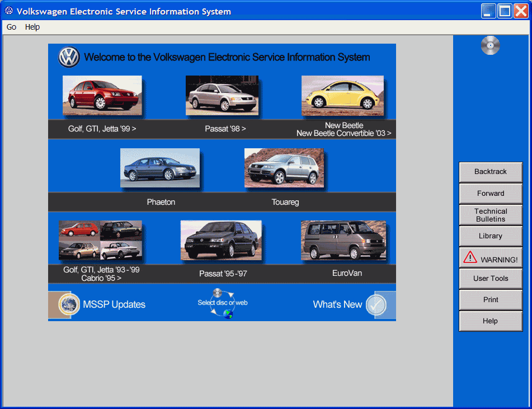Select the Golf, GTI, Jetta '93-'99 collage thumbnail
Image resolution: width=532 pixels, height=409 pixels.
coord(101,241)
